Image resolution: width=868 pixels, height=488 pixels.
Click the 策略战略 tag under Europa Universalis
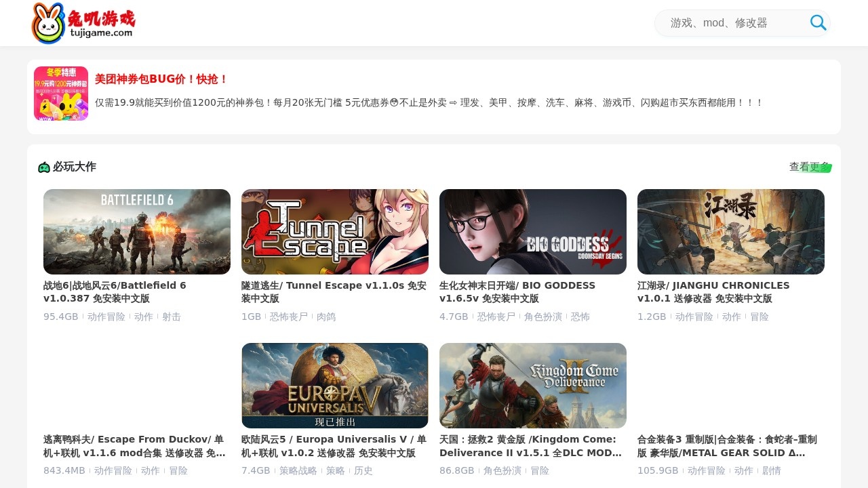[298, 470]
